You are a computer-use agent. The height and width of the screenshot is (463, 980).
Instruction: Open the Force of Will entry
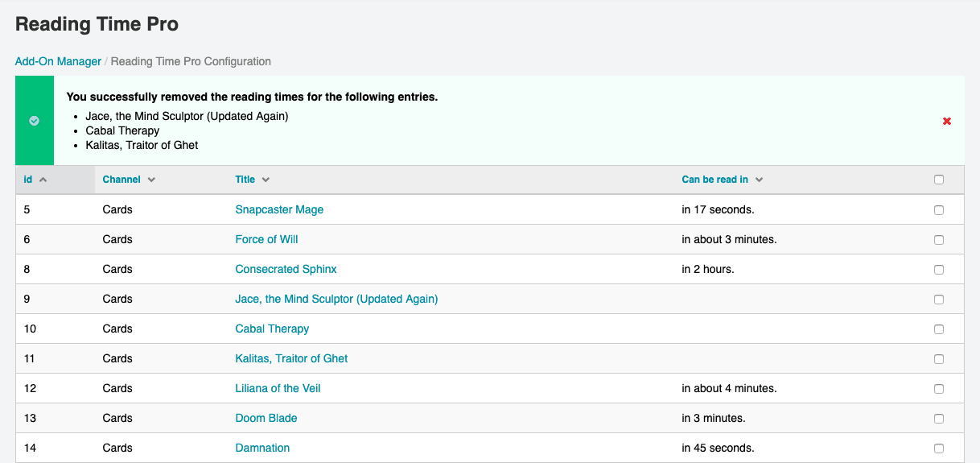coord(266,239)
